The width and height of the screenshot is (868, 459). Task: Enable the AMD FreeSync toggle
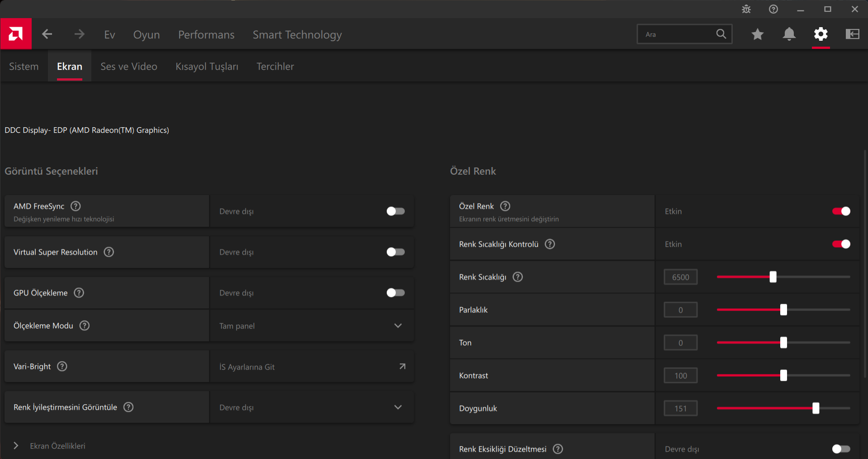(x=395, y=211)
